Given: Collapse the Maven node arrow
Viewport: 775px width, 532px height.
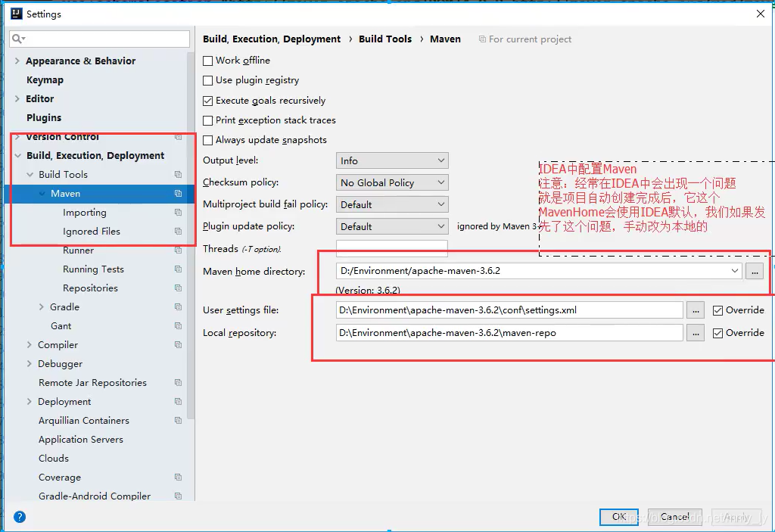Looking at the screenshot, I should coord(42,193).
